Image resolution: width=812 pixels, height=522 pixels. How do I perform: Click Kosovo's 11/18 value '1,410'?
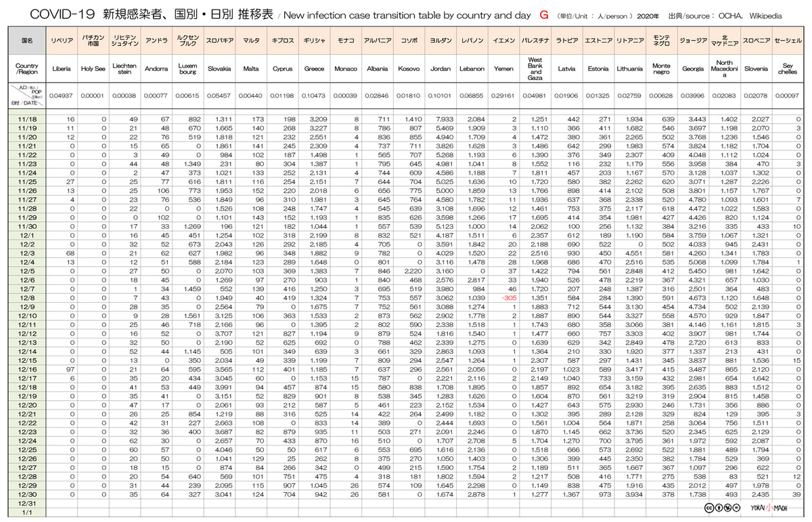pyautogui.click(x=412, y=118)
